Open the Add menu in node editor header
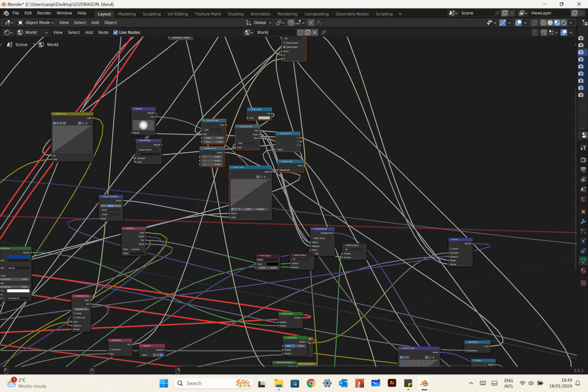The image size is (588, 392). tap(89, 33)
